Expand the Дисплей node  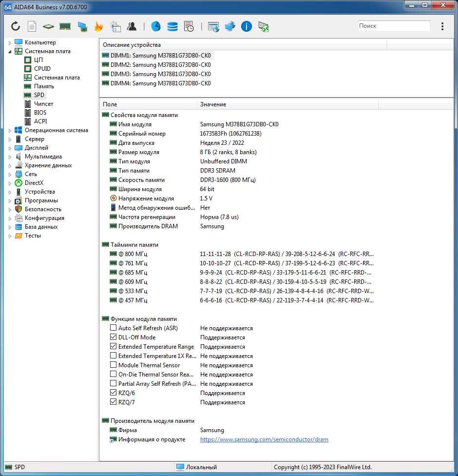tap(10, 148)
